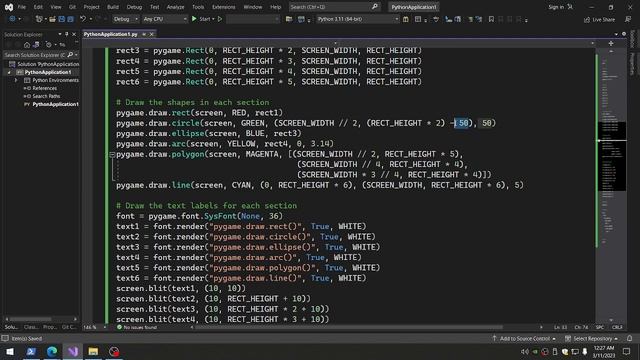Click the Search Solution Explorer field
Screen dimensions: 640x360
(35, 55)
